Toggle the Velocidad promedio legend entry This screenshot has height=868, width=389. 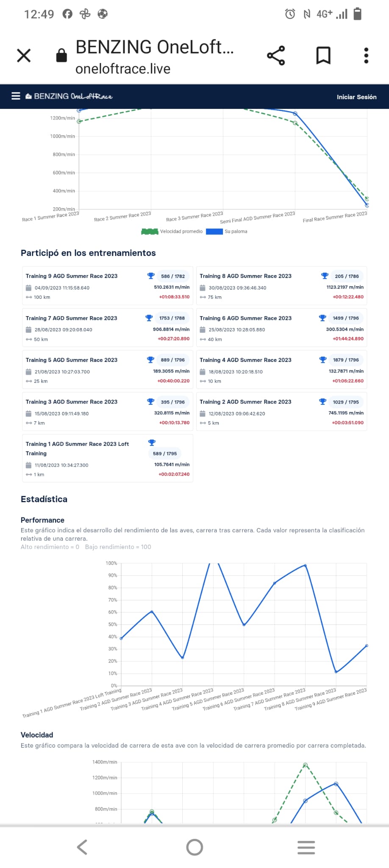point(172,231)
